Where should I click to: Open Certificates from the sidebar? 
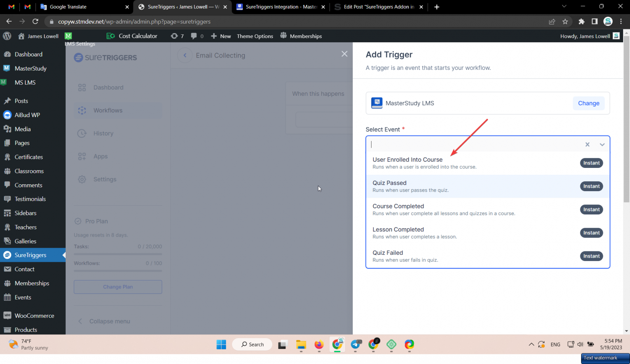point(28,157)
